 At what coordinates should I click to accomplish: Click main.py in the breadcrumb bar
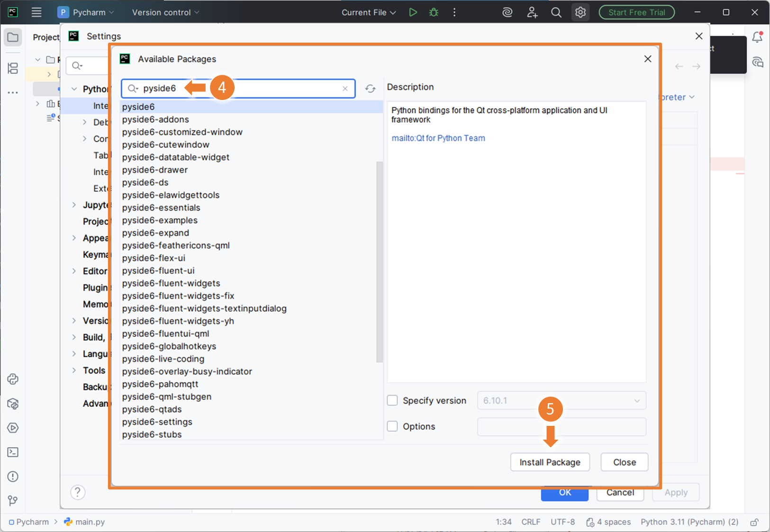pyautogui.click(x=84, y=522)
